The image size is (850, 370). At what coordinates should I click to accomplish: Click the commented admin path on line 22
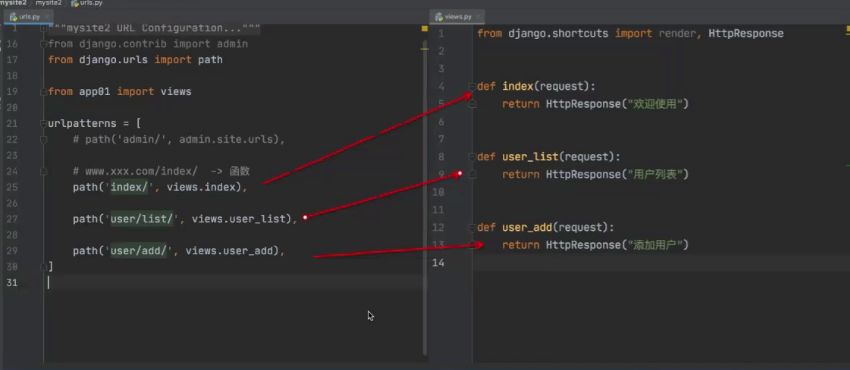[179, 140]
